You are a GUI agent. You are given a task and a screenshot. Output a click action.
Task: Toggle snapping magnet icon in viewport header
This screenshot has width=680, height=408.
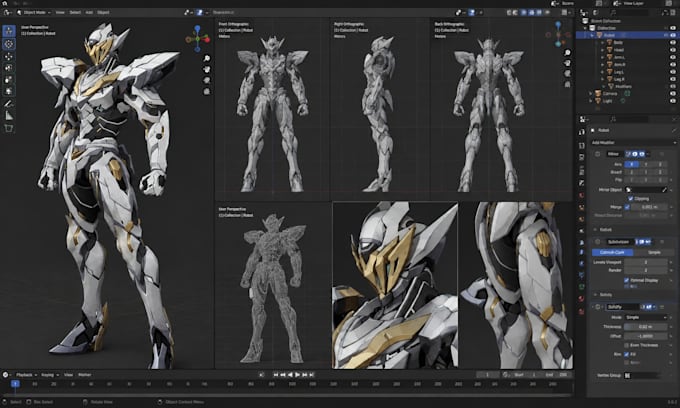[200, 13]
